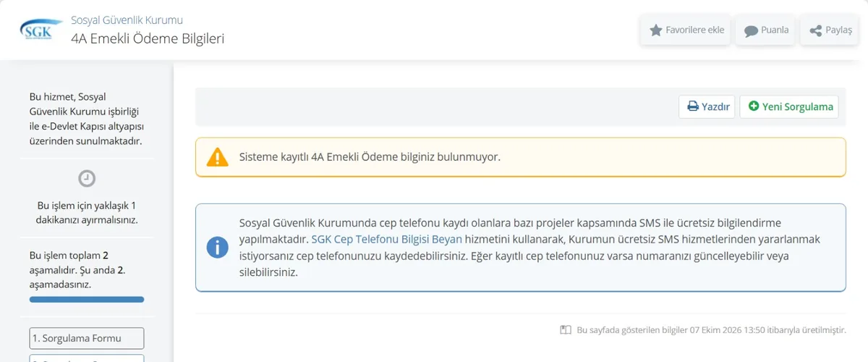Click the 4A Emekli Ödeme Bilgileri heading
The height and width of the screenshot is (362, 868).
148,38
